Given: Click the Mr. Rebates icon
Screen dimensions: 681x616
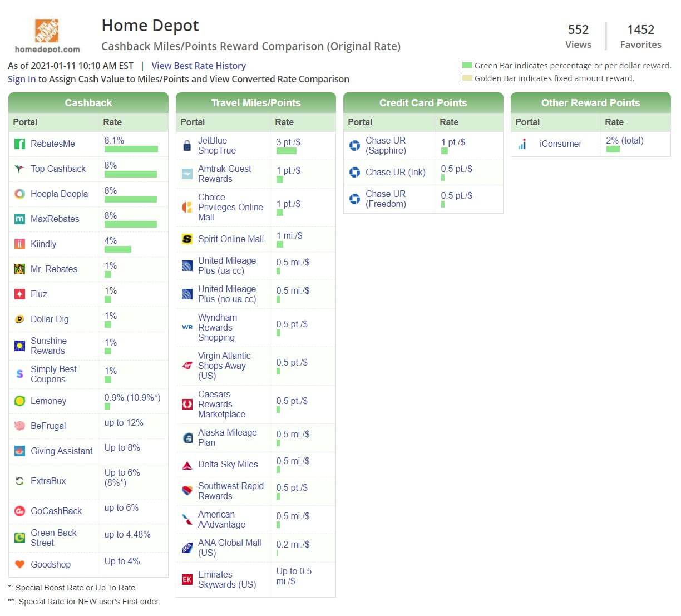Looking at the screenshot, I should (19, 269).
